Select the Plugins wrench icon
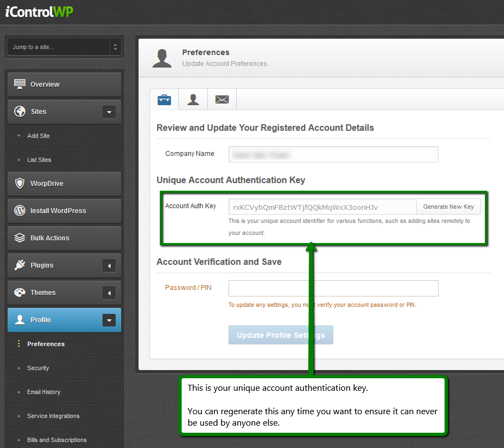The height and width of the screenshot is (448, 504). (20, 265)
